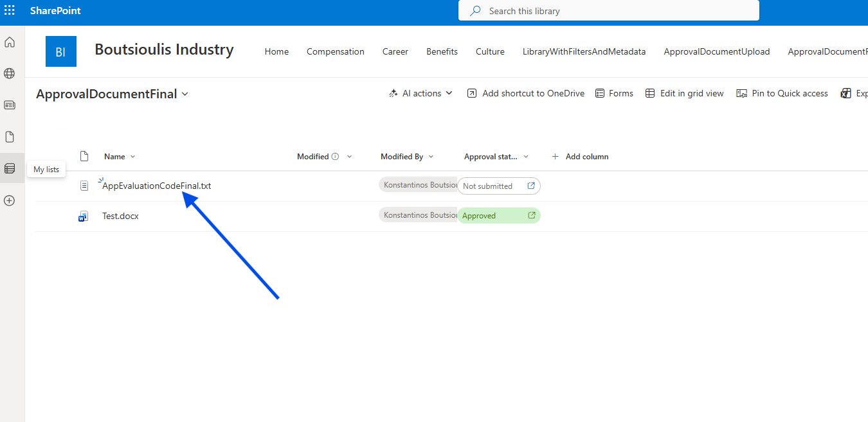This screenshot has width=868, height=422.
Task: Open the globe sites icon in sidebar
Action: [x=10, y=74]
